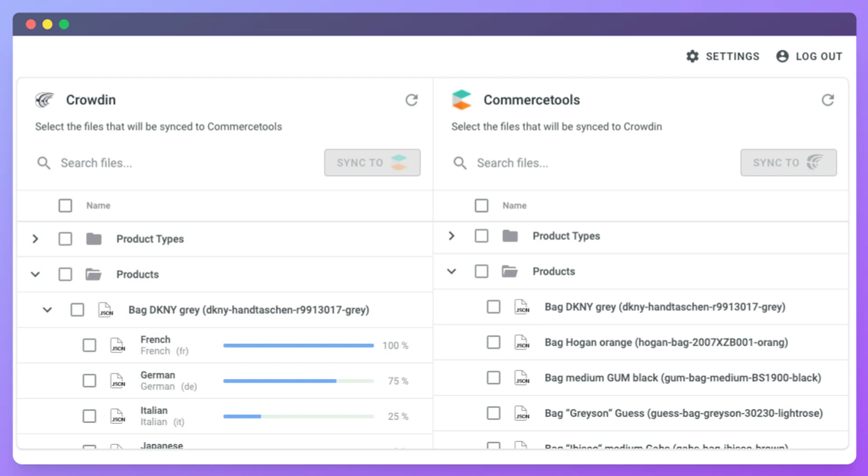This screenshot has width=868, height=476.
Task: Collapse Commercetools Products folder
Action: (x=452, y=271)
